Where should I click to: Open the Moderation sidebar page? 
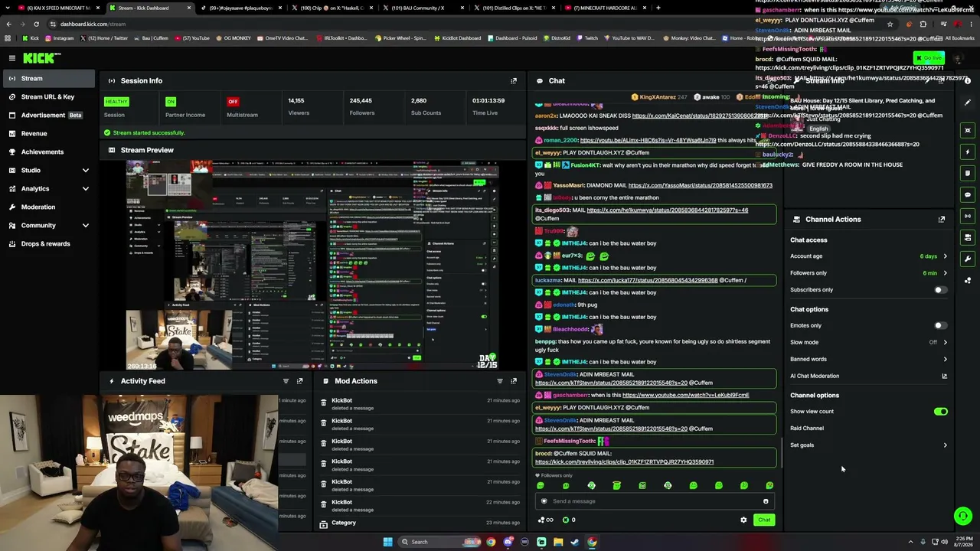coord(47,207)
